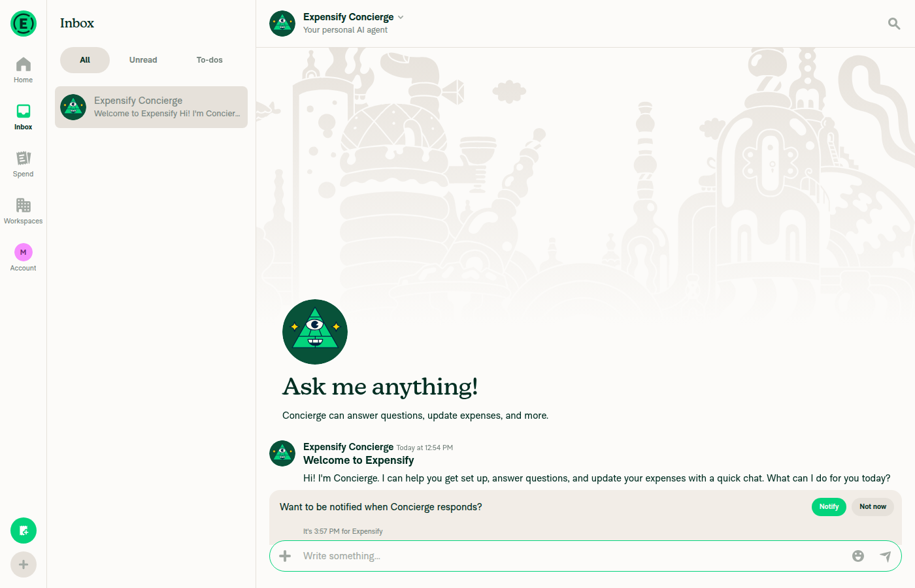Click the Notify button
915x588 pixels.
click(829, 507)
